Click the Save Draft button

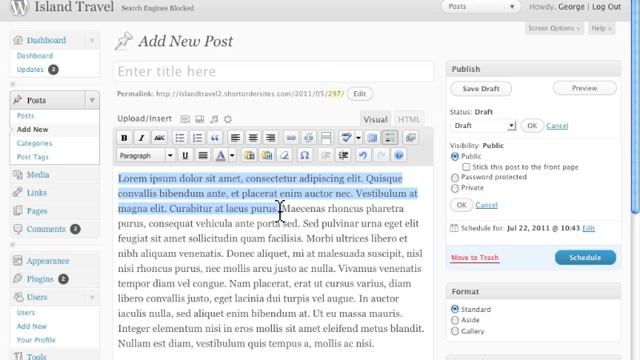481,89
